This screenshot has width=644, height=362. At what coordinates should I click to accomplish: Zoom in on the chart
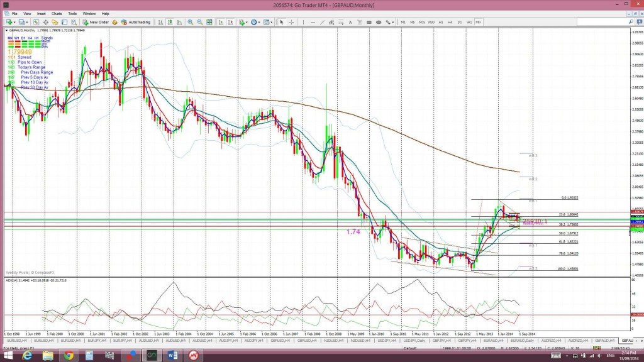(x=190, y=22)
